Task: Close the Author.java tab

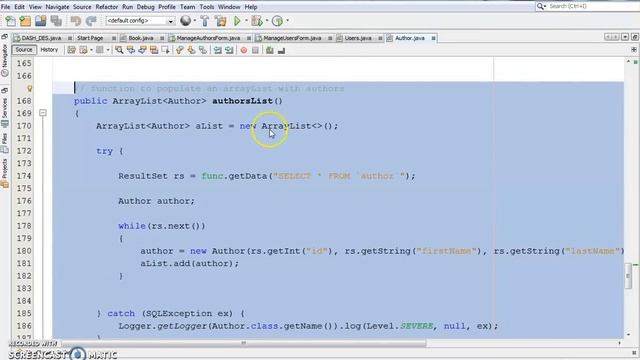Action: point(433,38)
